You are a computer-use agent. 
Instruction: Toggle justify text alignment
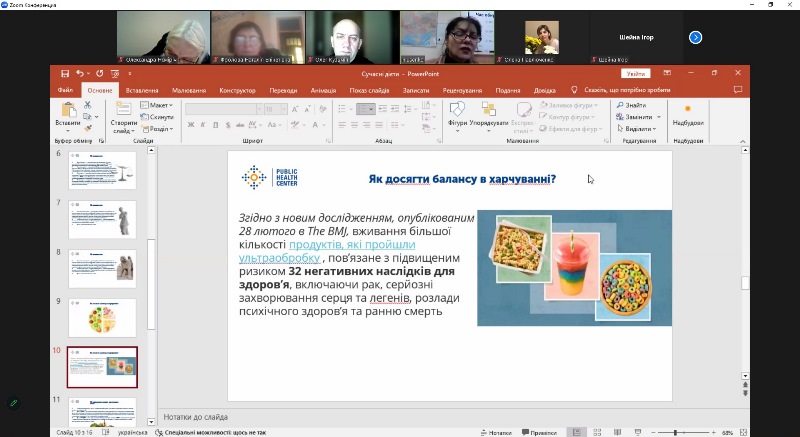point(379,124)
